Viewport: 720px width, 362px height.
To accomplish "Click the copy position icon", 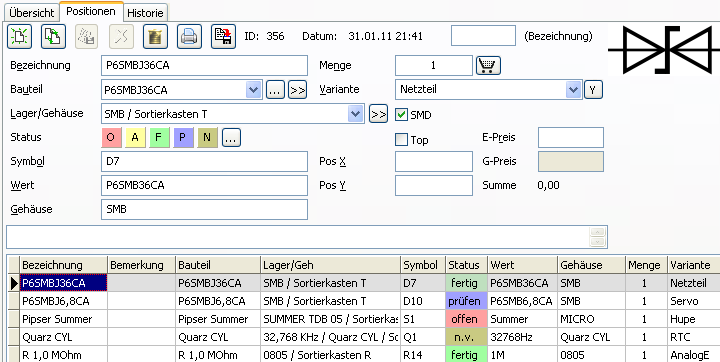I will 53,36.
